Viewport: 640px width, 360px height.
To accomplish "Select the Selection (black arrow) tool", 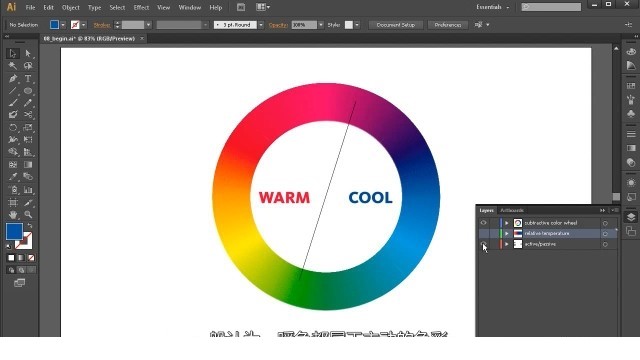I will tap(13, 53).
